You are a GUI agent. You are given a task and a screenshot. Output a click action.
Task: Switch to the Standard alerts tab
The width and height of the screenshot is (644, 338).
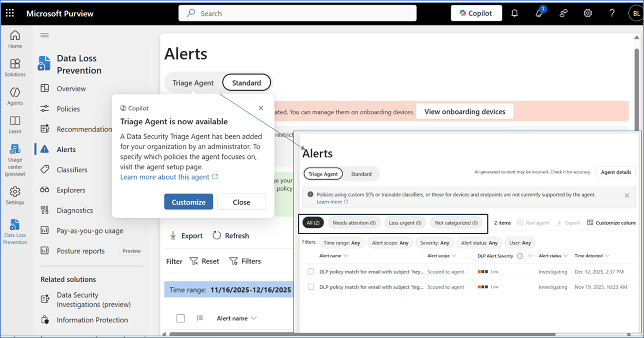246,83
